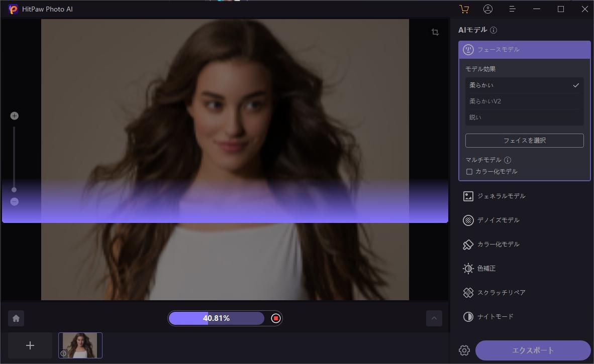Click the zoom in plus icon

click(15, 116)
